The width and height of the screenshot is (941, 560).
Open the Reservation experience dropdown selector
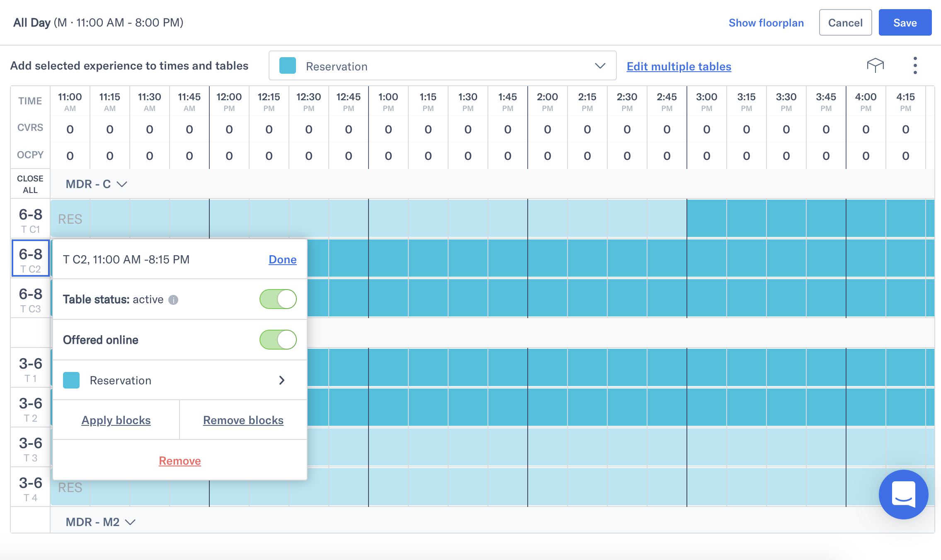(442, 66)
